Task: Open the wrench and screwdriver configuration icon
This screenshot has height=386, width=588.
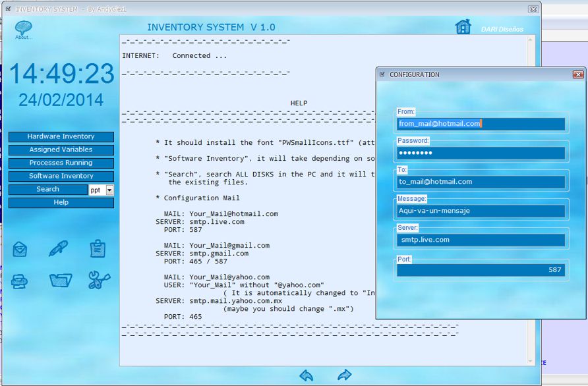Action: (99, 280)
